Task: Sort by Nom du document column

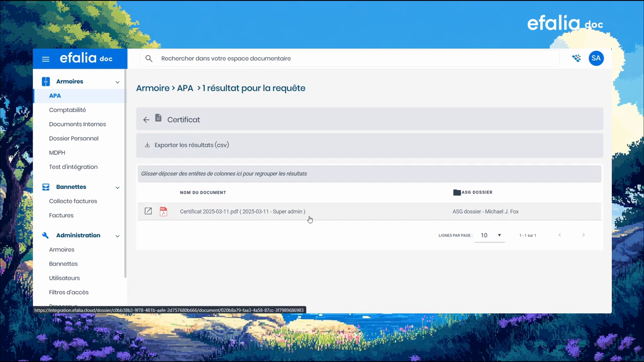Action: pyautogui.click(x=203, y=193)
